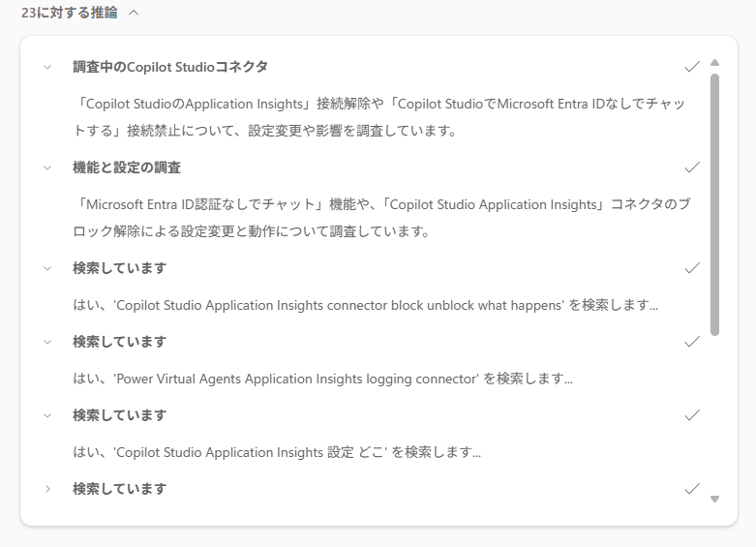Click paragraph starting 「Copilot StudioのApplication Insights」接続解除
This screenshot has height=547, width=756.
(379, 117)
